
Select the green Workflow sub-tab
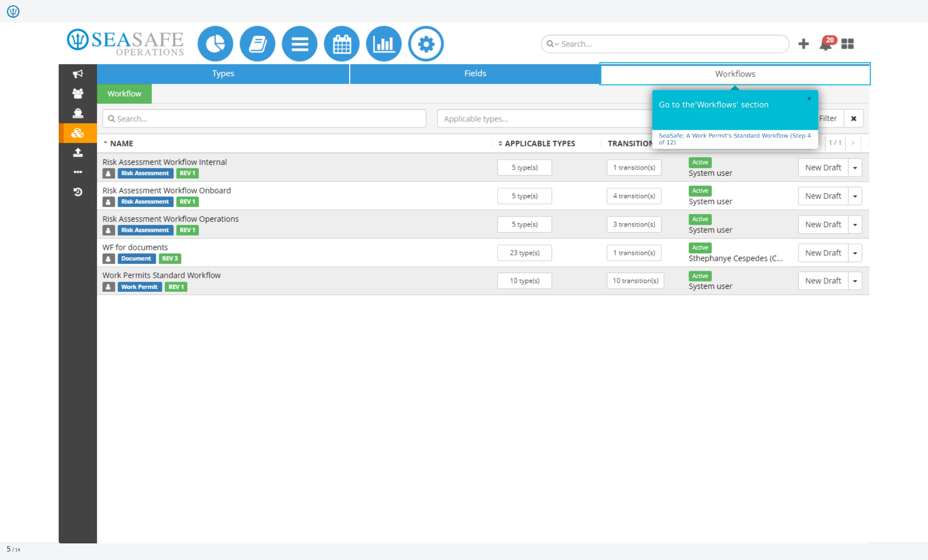124,94
